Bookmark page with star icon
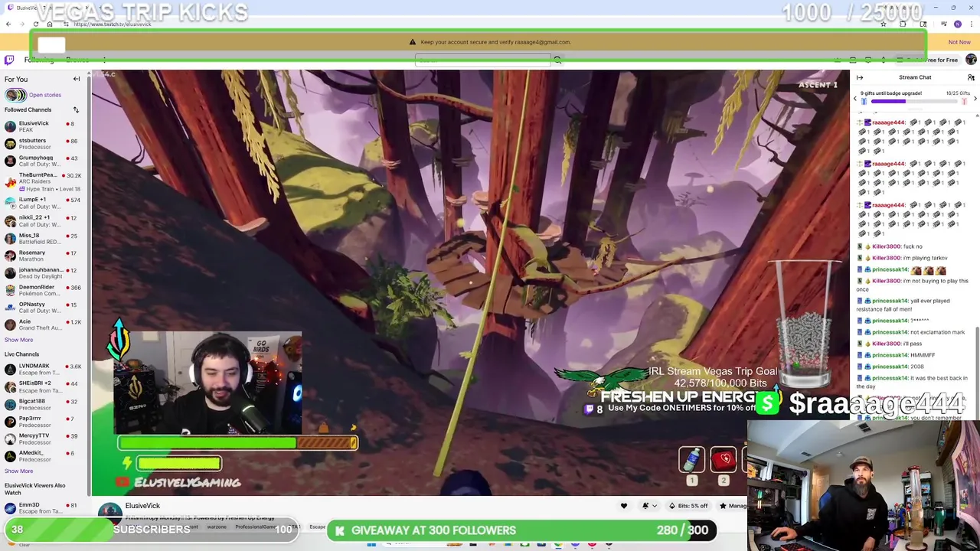The image size is (980, 551). 884,24
